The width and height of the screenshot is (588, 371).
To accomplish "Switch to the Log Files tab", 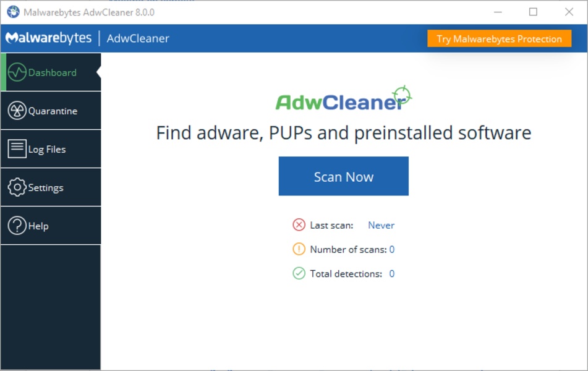I will point(51,149).
